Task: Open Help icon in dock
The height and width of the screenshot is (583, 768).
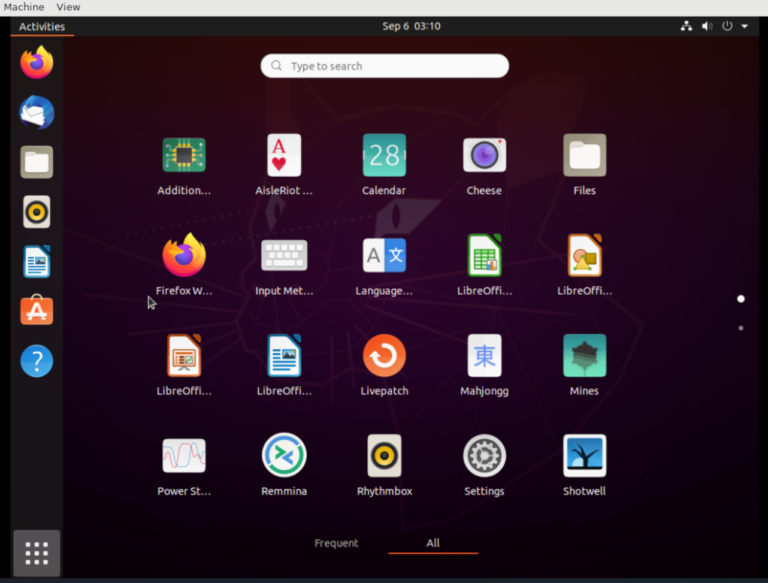Action: pos(37,361)
